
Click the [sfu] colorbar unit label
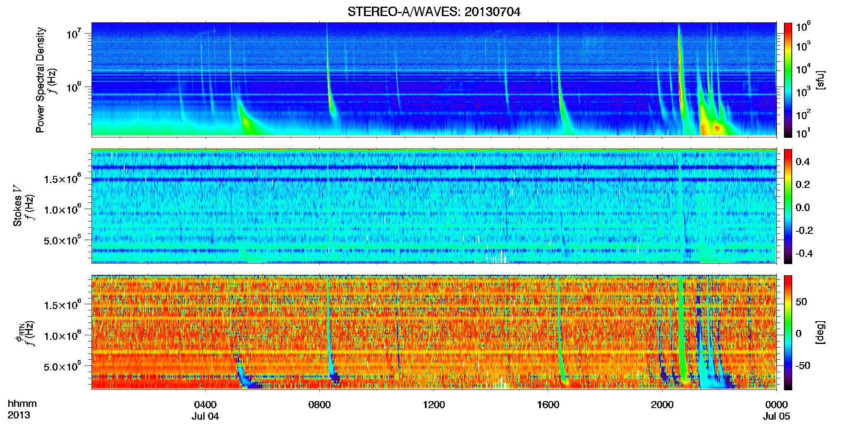click(820, 80)
